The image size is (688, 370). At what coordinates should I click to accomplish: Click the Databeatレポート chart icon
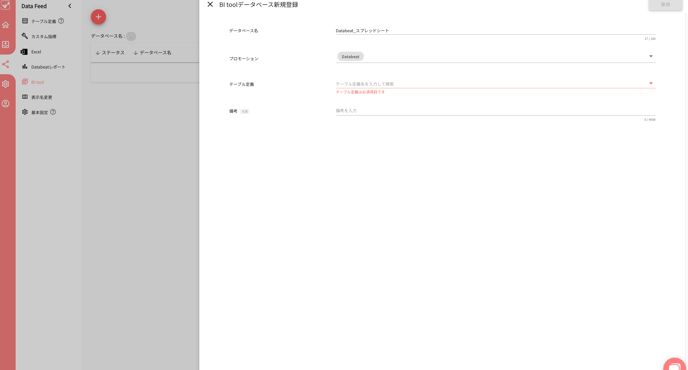tap(25, 67)
